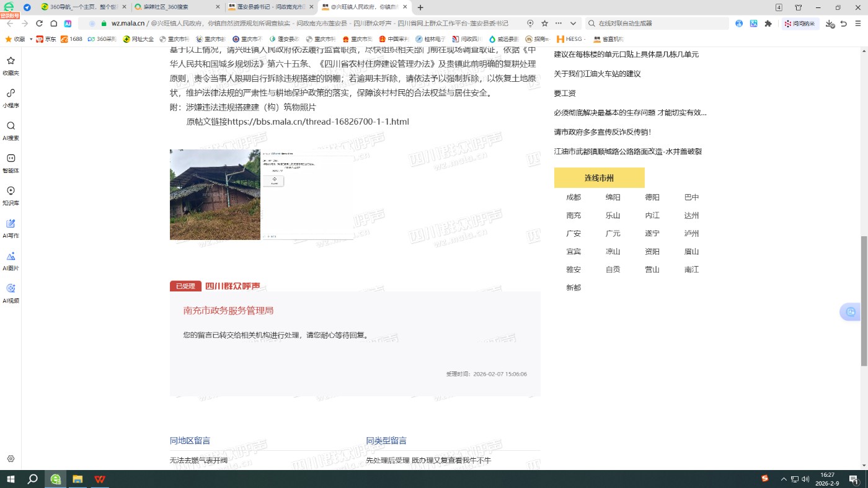Click the 连线市州 yellow button

[599, 178]
